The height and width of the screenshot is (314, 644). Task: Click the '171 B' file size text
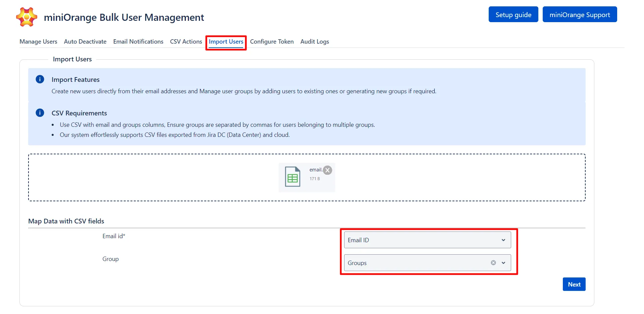point(315,179)
